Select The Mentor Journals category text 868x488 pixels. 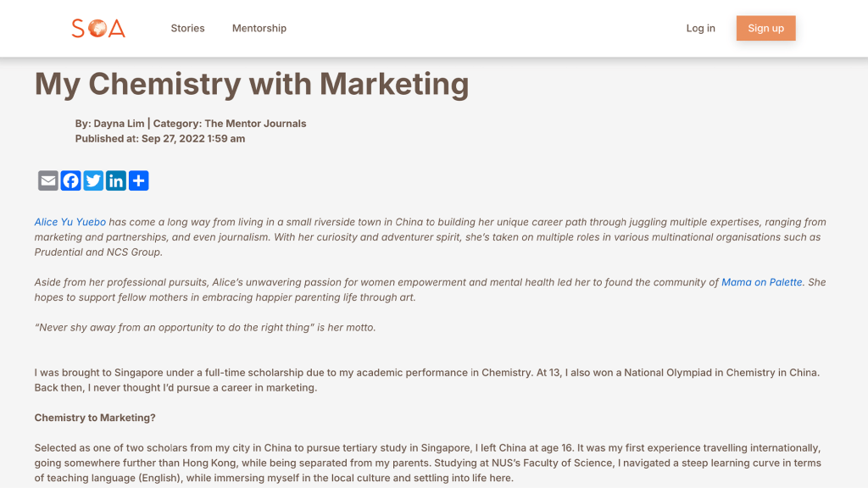[255, 124]
